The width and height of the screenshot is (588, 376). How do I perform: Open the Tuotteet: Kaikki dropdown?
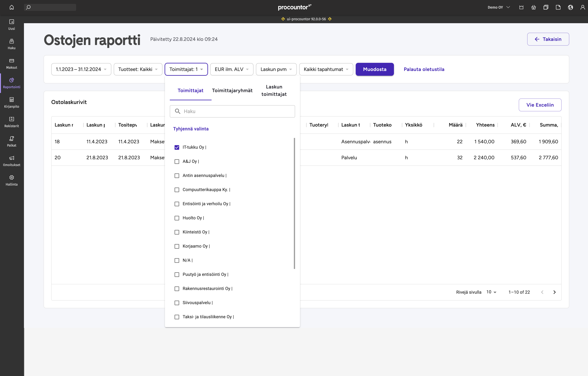(138, 69)
